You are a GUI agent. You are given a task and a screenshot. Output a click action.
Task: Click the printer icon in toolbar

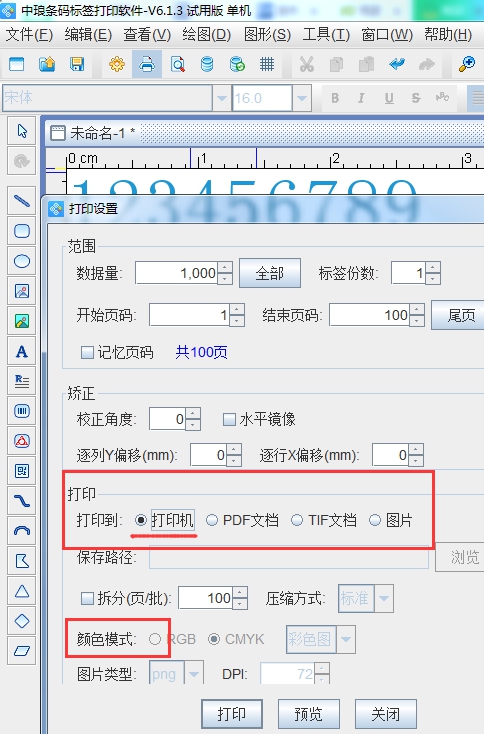(147, 64)
